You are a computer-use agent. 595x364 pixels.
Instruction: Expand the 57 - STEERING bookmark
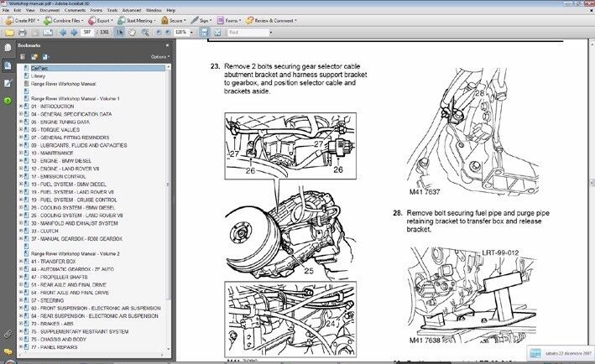pos(21,300)
